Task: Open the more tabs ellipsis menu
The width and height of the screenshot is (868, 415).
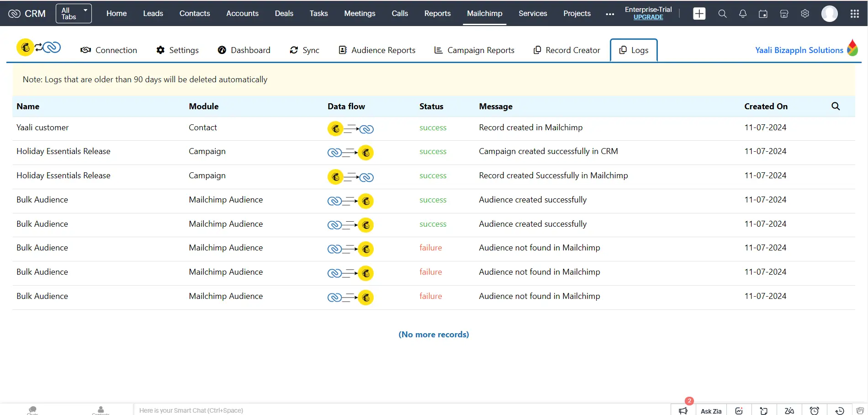Action: pyautogui.click(x=609, y=14)
